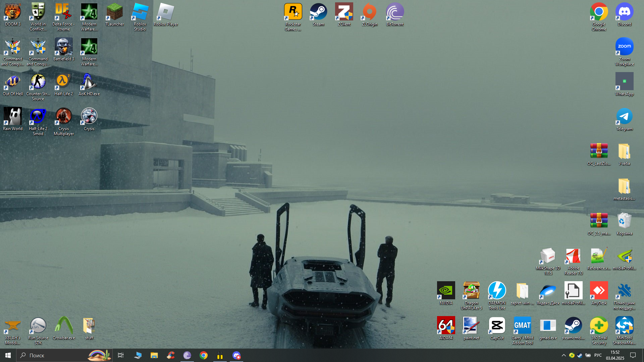Launch Dragon UnPACKer 5 shortcut
Image resolution: width=644 pixels, height=362 pixels.
click(x=471, y=296)
